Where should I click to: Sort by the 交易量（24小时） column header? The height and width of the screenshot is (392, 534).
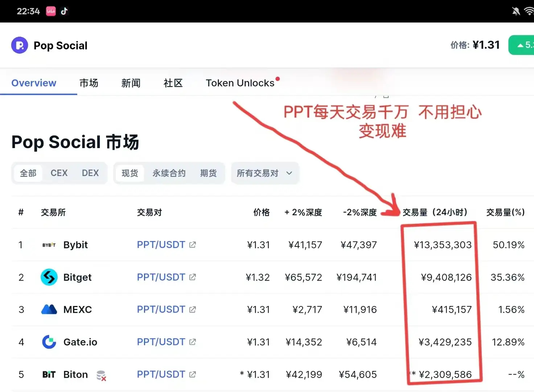(435, 212)
